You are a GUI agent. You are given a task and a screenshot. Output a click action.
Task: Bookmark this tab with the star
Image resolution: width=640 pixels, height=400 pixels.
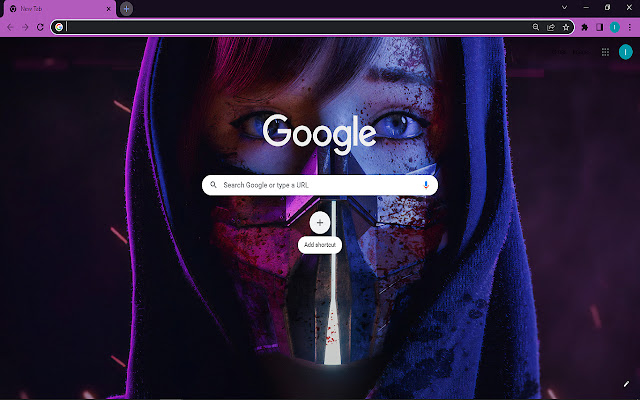tap(566, 27)
